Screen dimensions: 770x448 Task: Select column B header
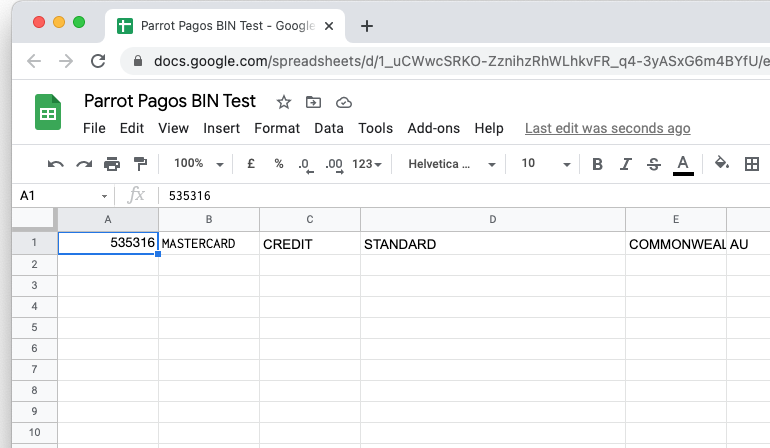pos(209,220)
